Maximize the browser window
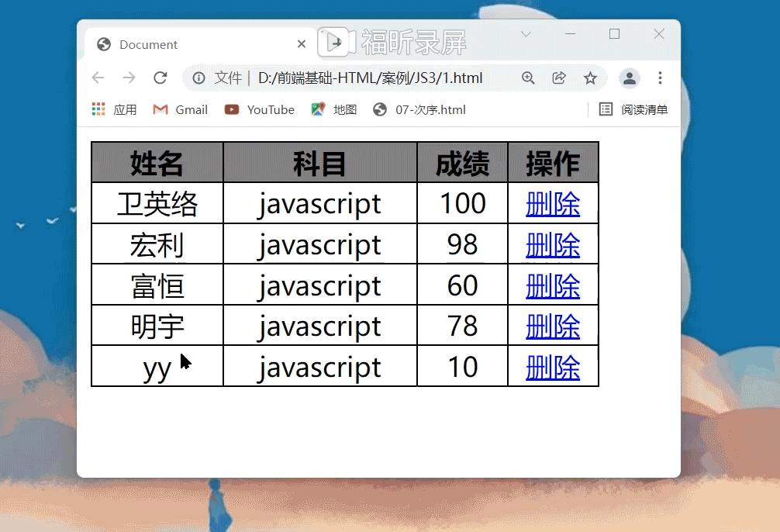Screen dimensions: 780x532 pyautogui.click(x=614, y=34)
